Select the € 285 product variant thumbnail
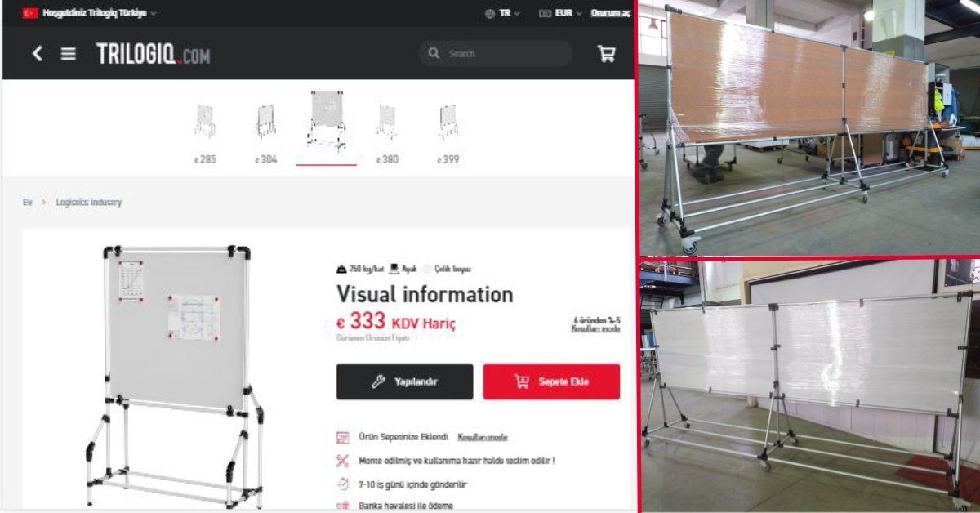 point(205,134)
